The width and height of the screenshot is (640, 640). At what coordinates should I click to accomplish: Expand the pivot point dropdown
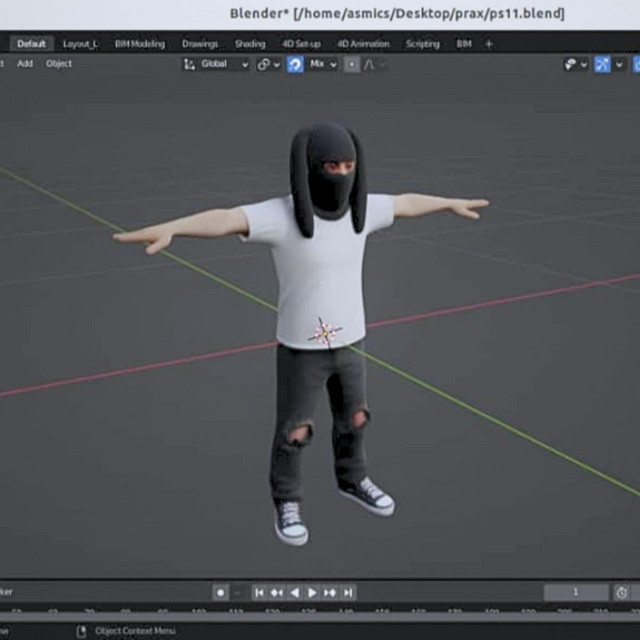pos(268,64)
